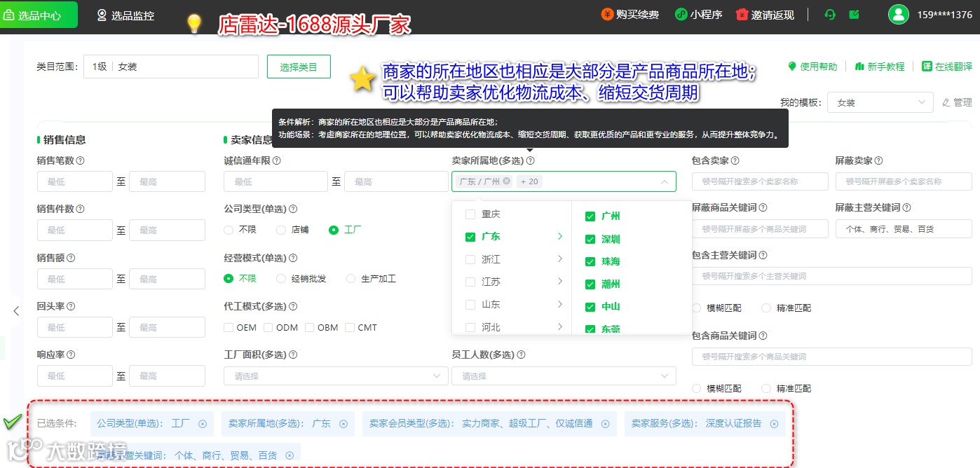
Task: Open the green feedback edit icon
Action: 854,14
